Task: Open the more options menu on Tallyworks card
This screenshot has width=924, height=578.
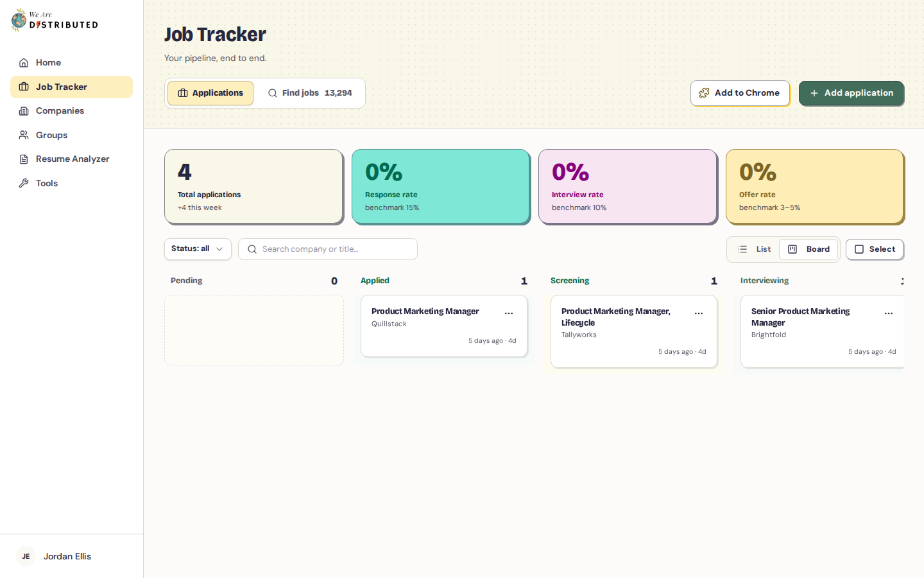Action: 699,313
